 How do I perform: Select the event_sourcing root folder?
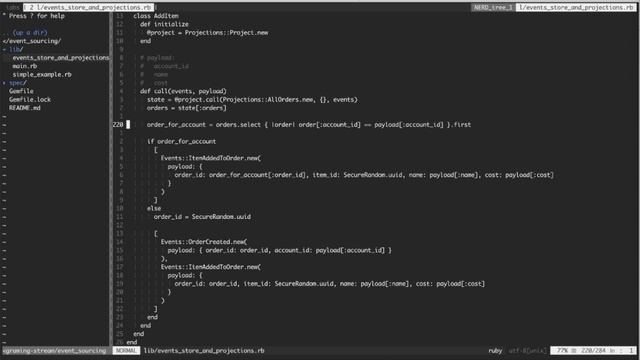[x=32, y=41]
